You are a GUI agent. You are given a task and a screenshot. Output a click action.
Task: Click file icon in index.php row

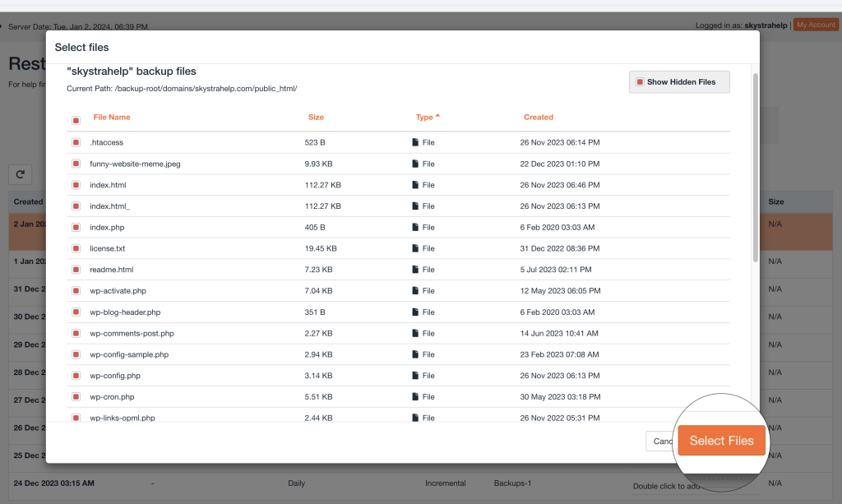(415, 227)
